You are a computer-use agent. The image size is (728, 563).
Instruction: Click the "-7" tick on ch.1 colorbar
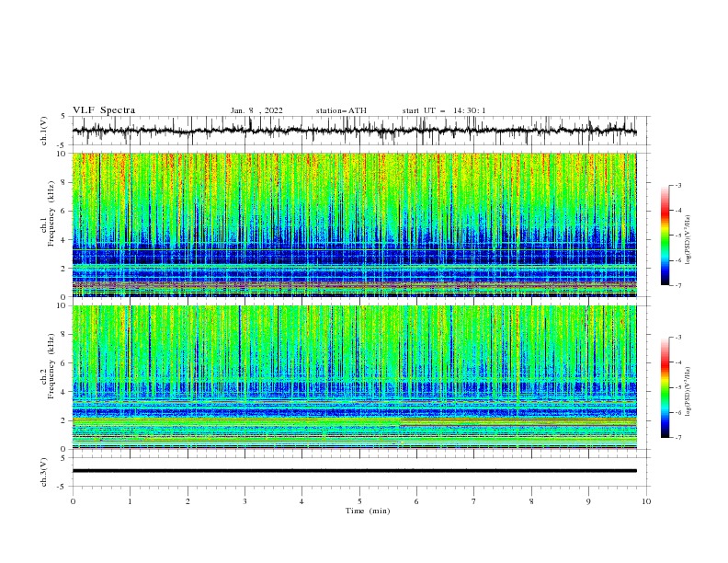[x=677, y=286]
